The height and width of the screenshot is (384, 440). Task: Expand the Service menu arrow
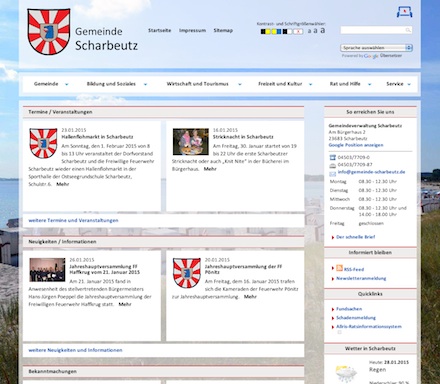click(x=409, y=84)
